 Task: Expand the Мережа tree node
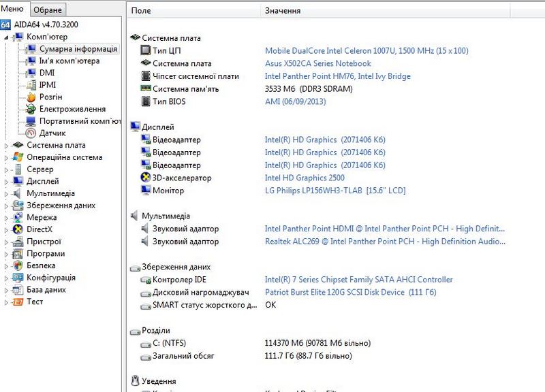click(x=7, y=218)
